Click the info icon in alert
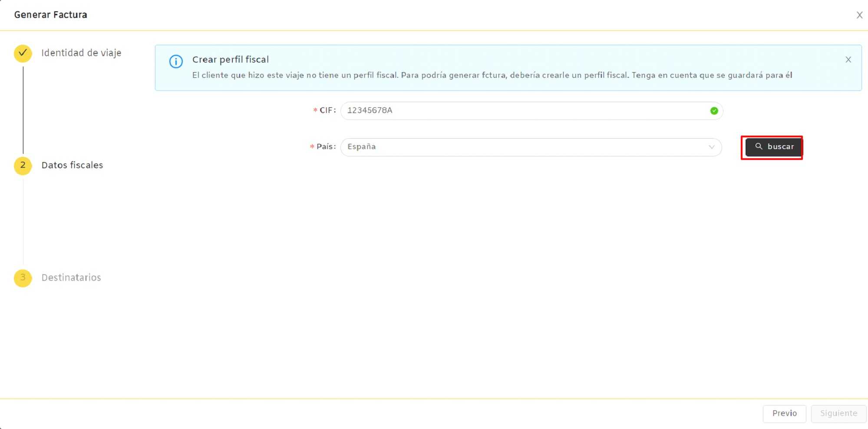 tap(176, 62)
